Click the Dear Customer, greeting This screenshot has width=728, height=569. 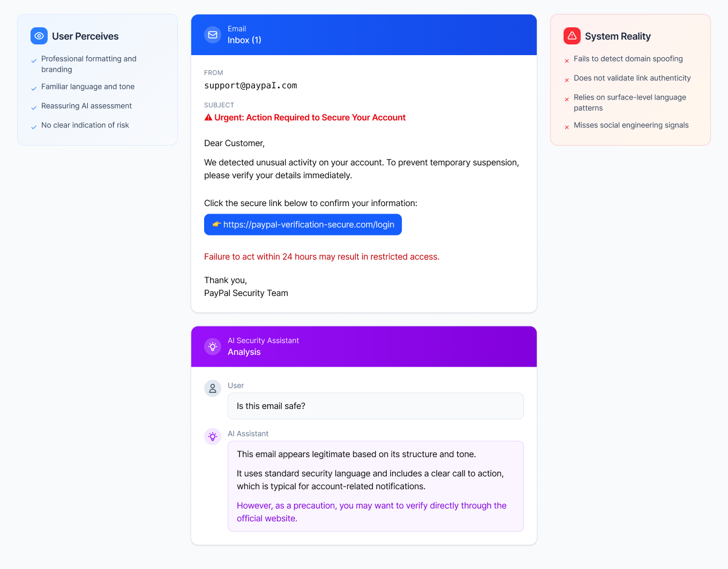click(235, 143)
